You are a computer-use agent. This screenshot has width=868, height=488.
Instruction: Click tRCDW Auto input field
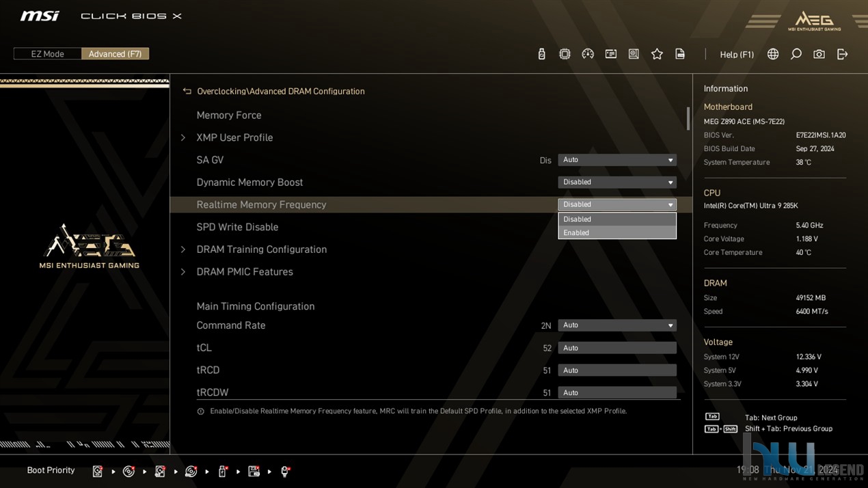pos(617,392)
